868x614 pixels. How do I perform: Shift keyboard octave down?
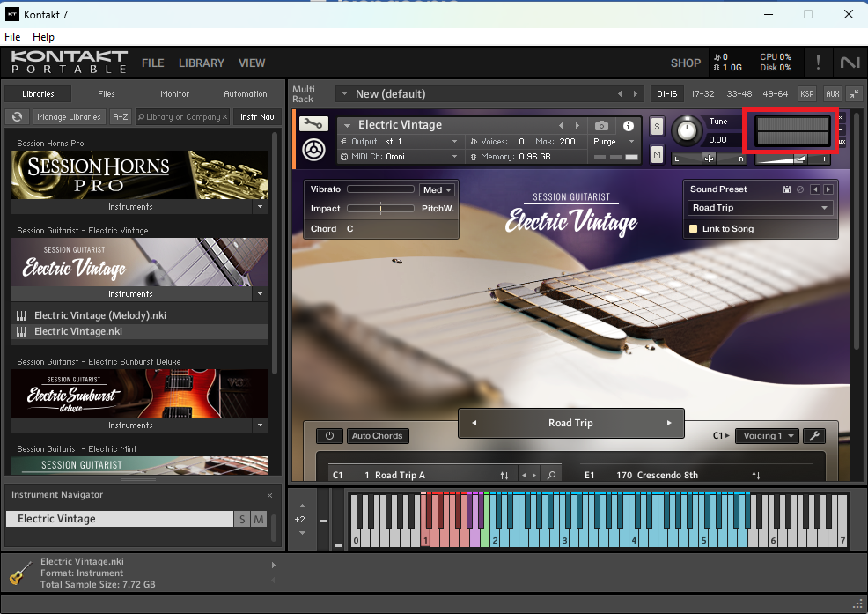(302, 533)
